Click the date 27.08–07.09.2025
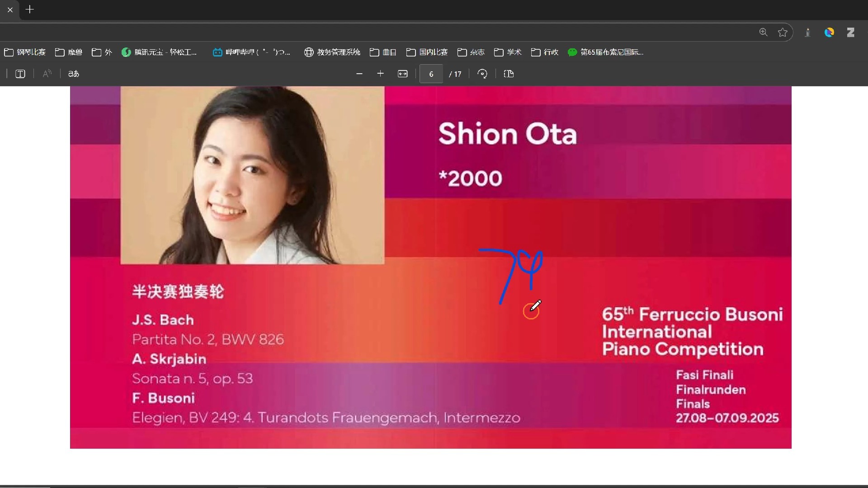 coord(727,418)
